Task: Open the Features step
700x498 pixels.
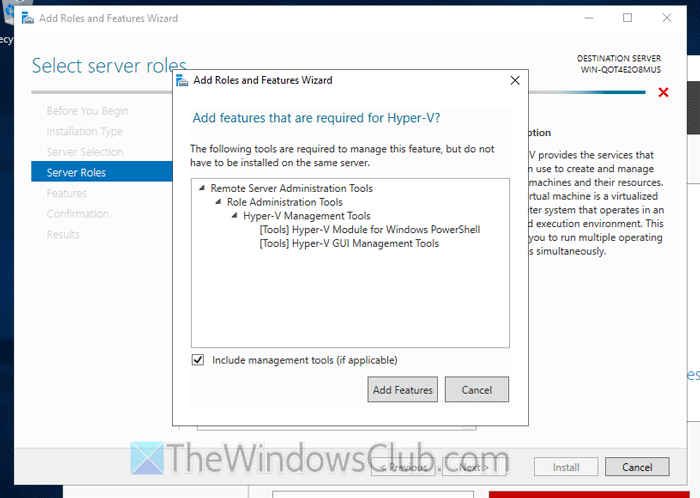Action: point(67,193)
